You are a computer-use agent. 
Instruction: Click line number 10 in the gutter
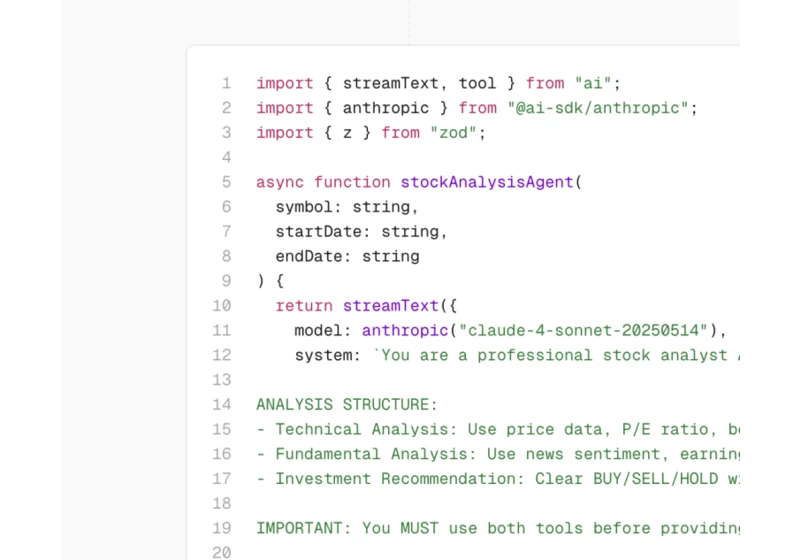tap(221, 306)
